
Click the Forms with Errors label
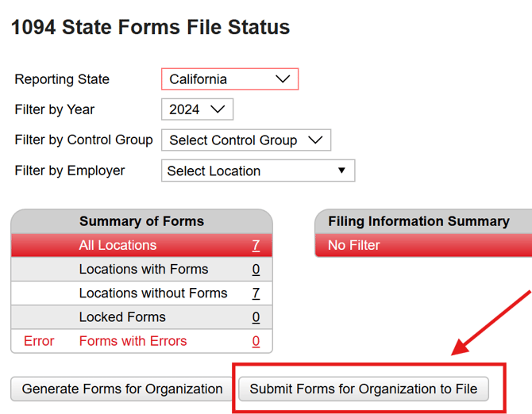point(133,341)
